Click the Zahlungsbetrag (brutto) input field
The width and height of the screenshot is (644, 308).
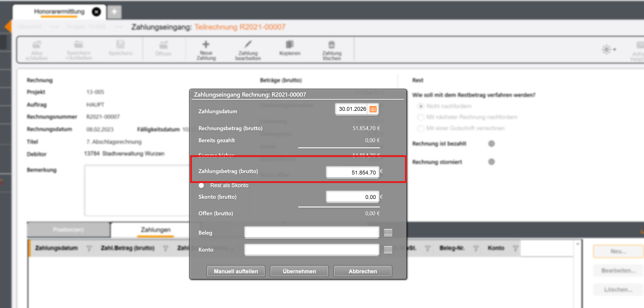[x=352, y=172]
